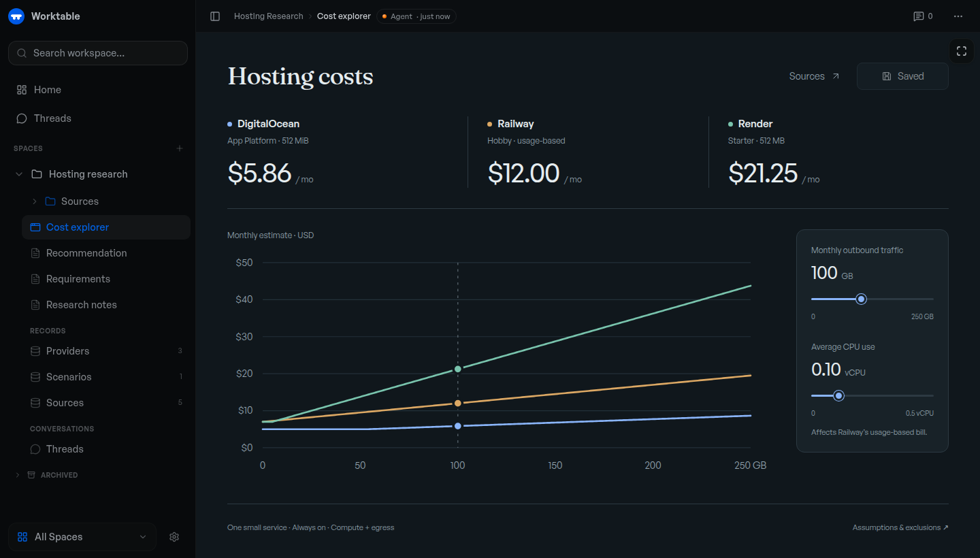This screenshot has height=558, width=980.
Task: Click the Sources records database icon
Action: (x=35, y=403)
